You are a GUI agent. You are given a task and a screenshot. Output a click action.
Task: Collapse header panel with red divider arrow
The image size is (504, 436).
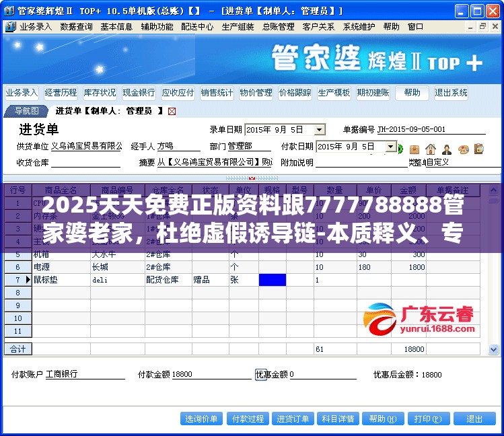pyautogui.click(x=252, y=178)
